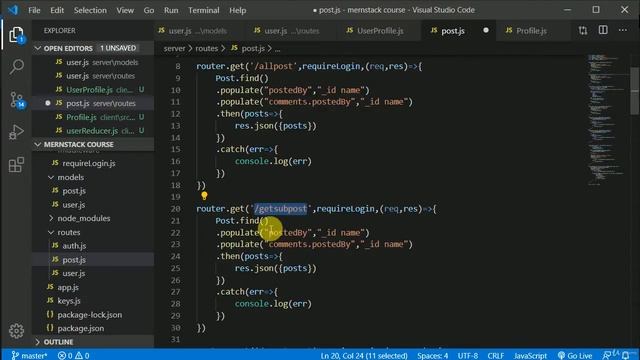This screenshot has height=360, width=640.
Task: Open the Selection menu
Action: pyautogui.click(x=90, y=10)
